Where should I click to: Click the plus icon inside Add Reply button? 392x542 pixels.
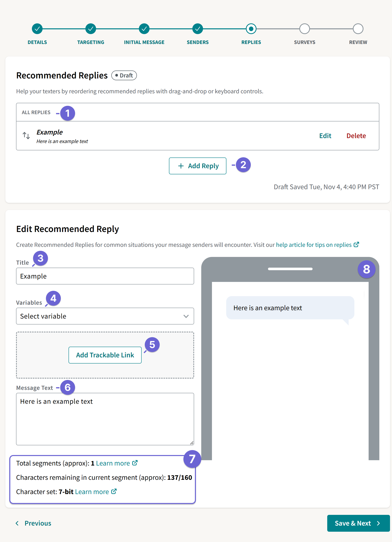pos(181,166)
